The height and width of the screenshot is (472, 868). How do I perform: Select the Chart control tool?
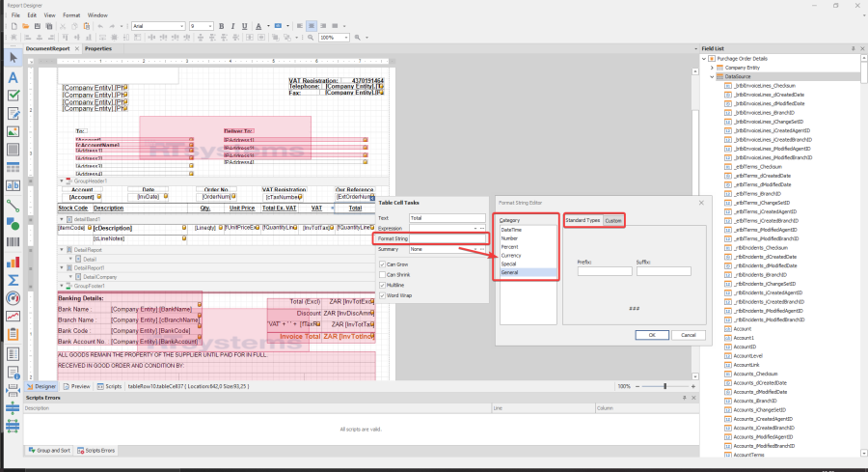(14, 261)
